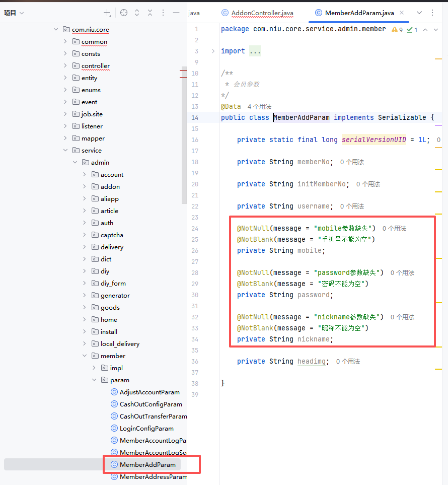Collapse the service folder
Image resolution: width=448 pixels, height=485 pixels.
click(65, 151)
